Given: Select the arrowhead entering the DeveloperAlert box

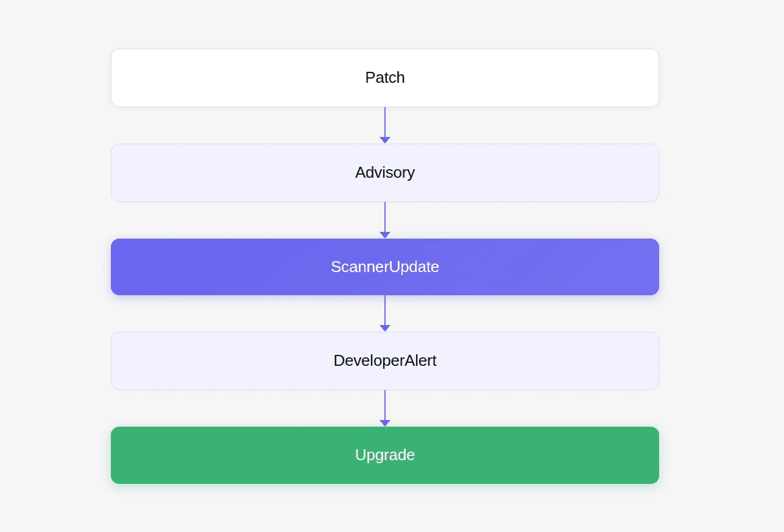Looking at the screenshot, I should 385,328.
